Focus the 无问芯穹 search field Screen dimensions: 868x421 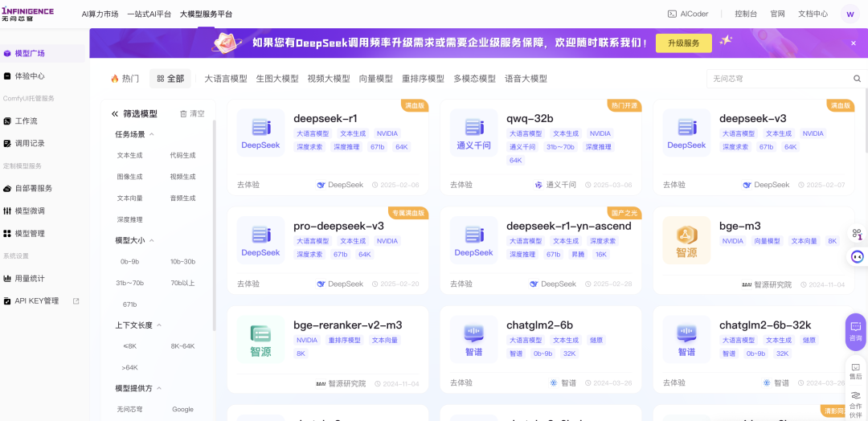[x=780, y=79]
